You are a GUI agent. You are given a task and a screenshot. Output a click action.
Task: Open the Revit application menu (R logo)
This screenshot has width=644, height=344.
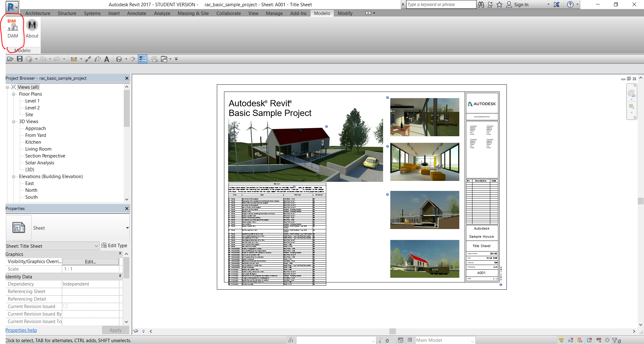(x=12, y=7)
